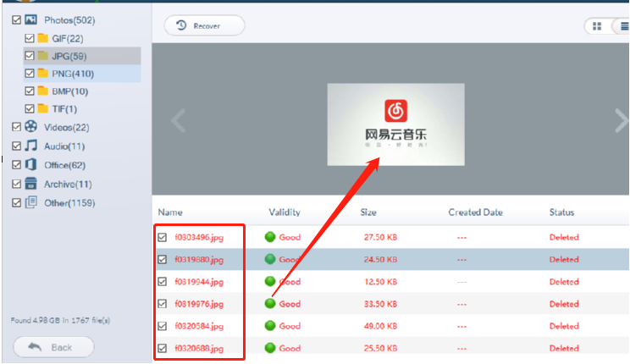Deselect file f0320688.jpg checkbox
This screenshot has height=364, width=630.
point(163,348)
